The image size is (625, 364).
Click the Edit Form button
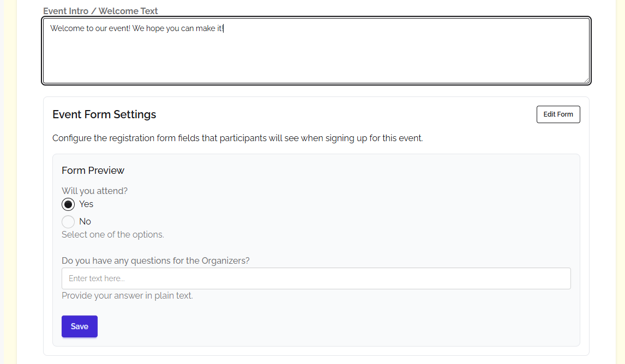click(558, 114)
